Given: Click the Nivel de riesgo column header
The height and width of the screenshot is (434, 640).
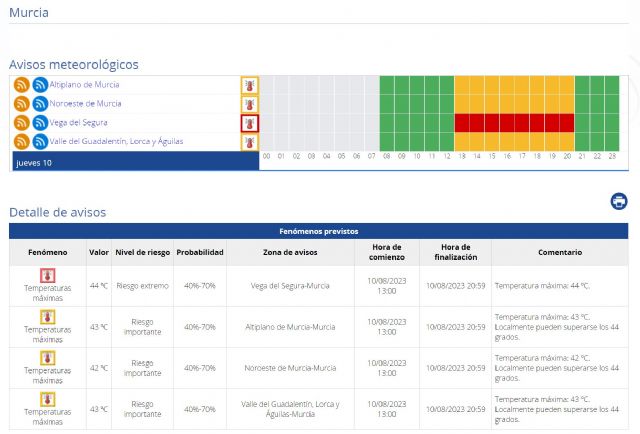Looking at the screenshot, I should [142, 253].
